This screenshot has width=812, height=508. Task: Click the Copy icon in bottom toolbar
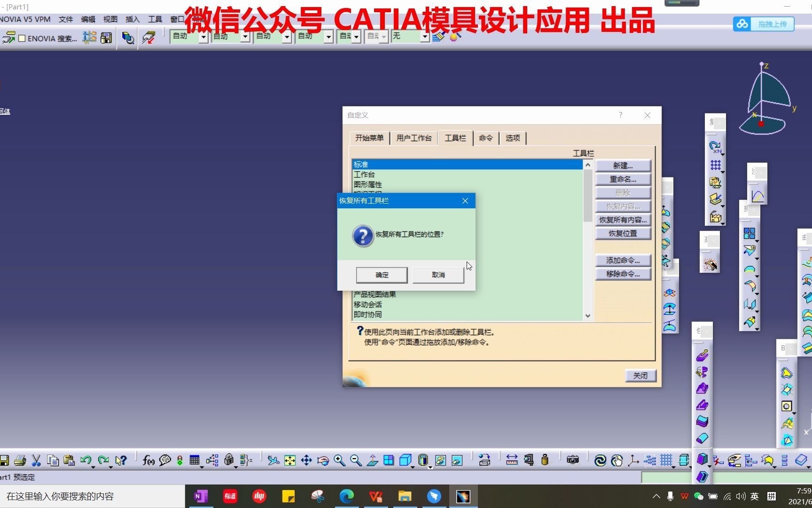53,460
